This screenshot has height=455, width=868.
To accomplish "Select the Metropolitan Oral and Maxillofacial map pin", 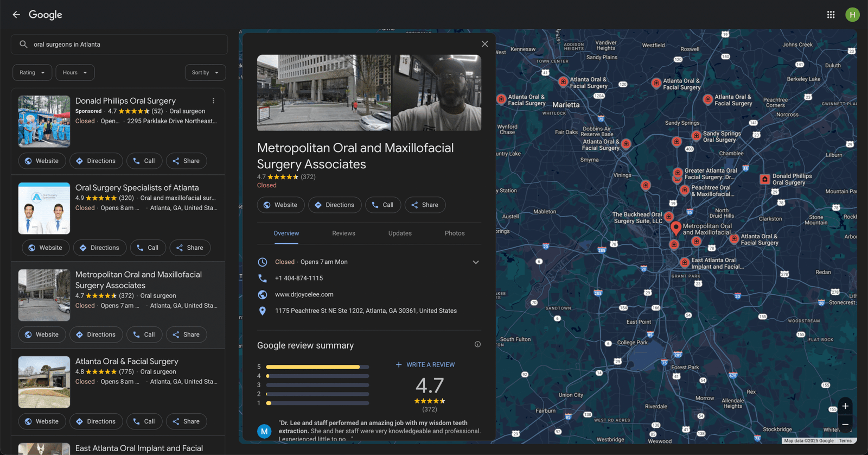I will click(675, 227).
